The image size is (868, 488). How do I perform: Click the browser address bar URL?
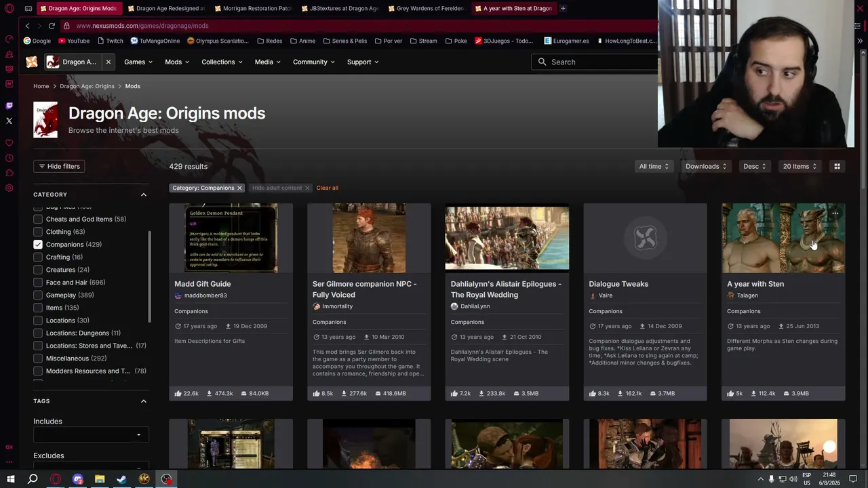pyautogui.click(x=142, y=26)
